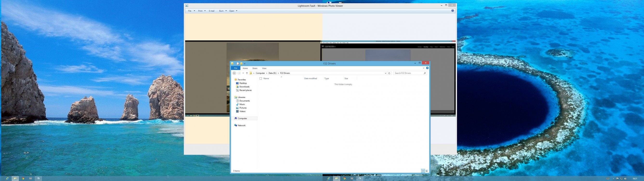Open network icon in system tray
The height and width of the screenshot is (181, 644).
point(622,179)
